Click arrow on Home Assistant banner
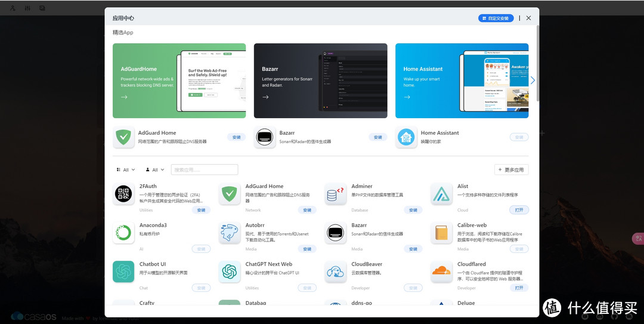The image size is (644, 324). (407, 97)
